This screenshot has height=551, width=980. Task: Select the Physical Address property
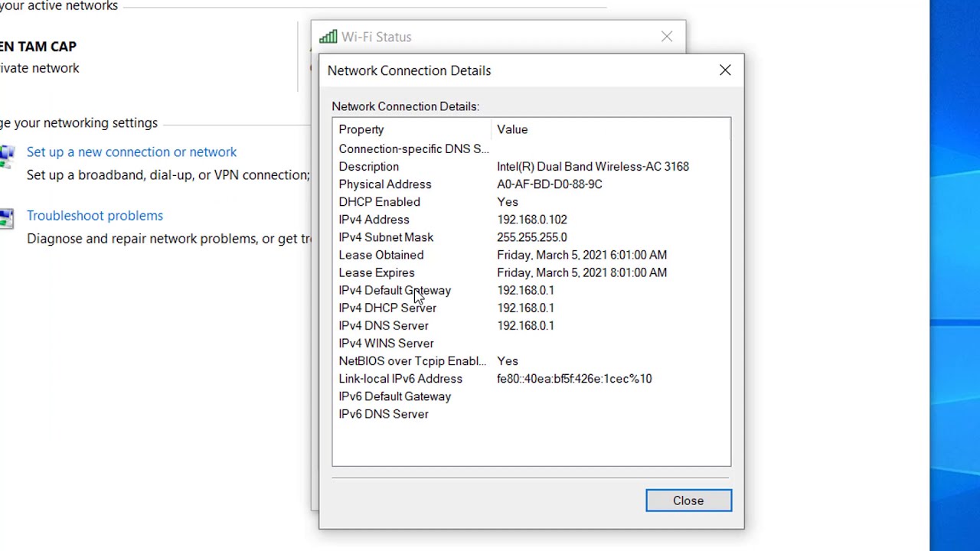[x=385, y=184]
